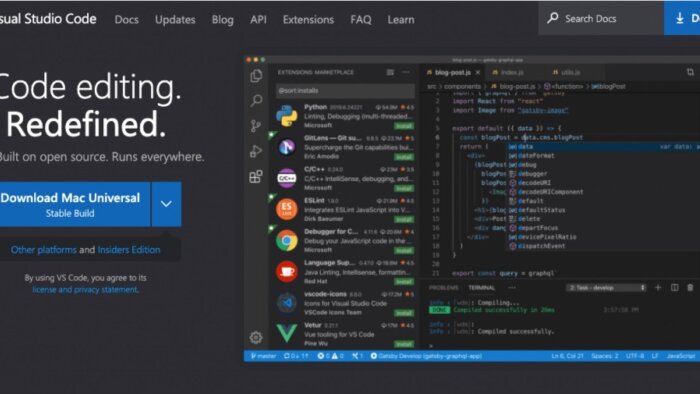
Task: Open the Docs page
Action: tap(126, 20)
